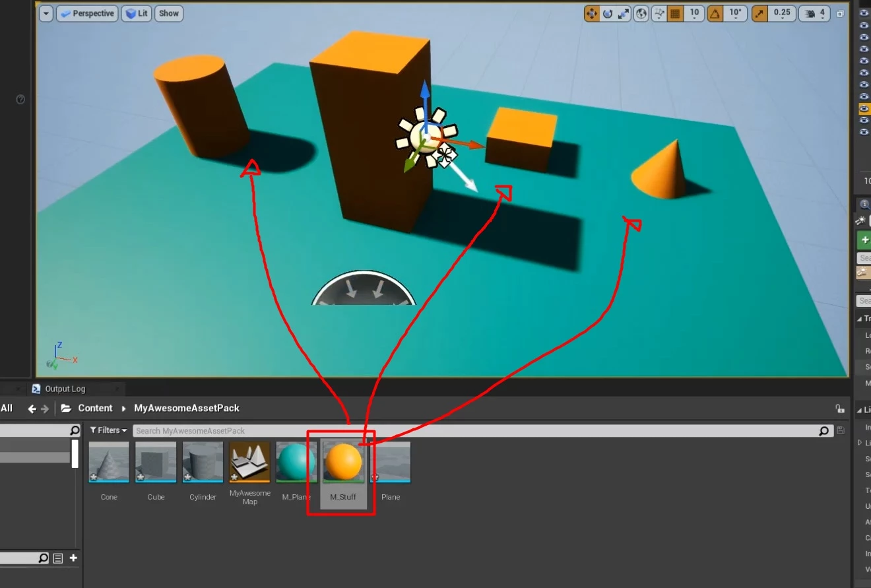871x588 pixels.
Task: Click the content browser lock icon
Action: [x=839, y=408]
